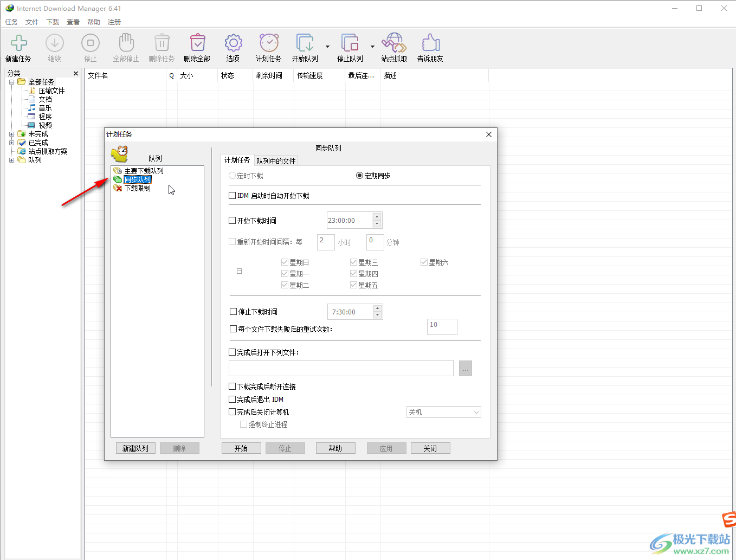Click the 帮助 button in dialog

click(x=335, y=448)
